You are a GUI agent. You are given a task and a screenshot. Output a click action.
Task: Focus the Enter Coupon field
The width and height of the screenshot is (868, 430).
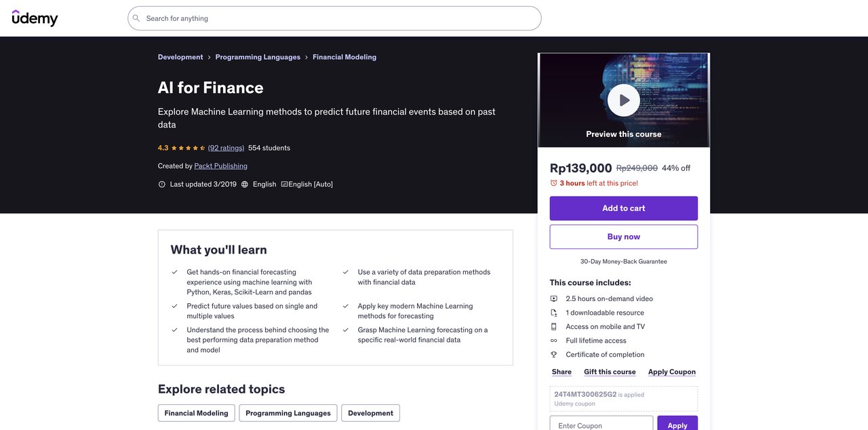pos(601,424)
